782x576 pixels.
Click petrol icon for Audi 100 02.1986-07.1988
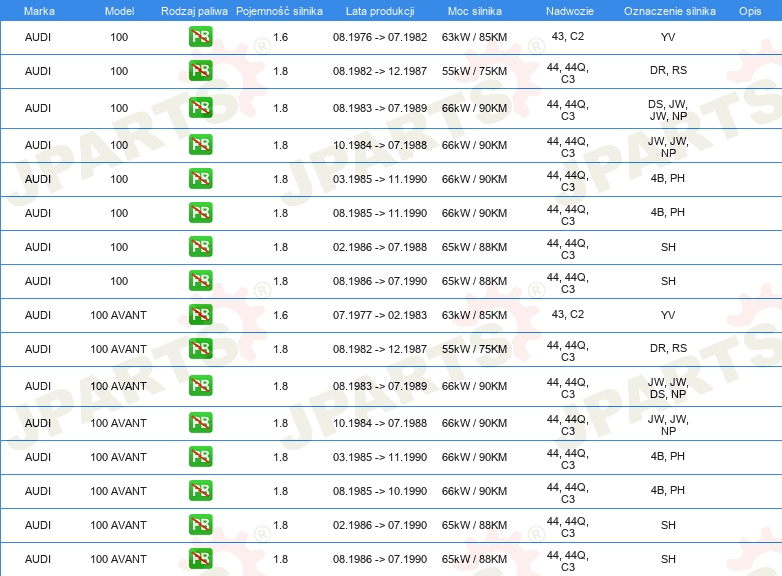tap(200, 247)
